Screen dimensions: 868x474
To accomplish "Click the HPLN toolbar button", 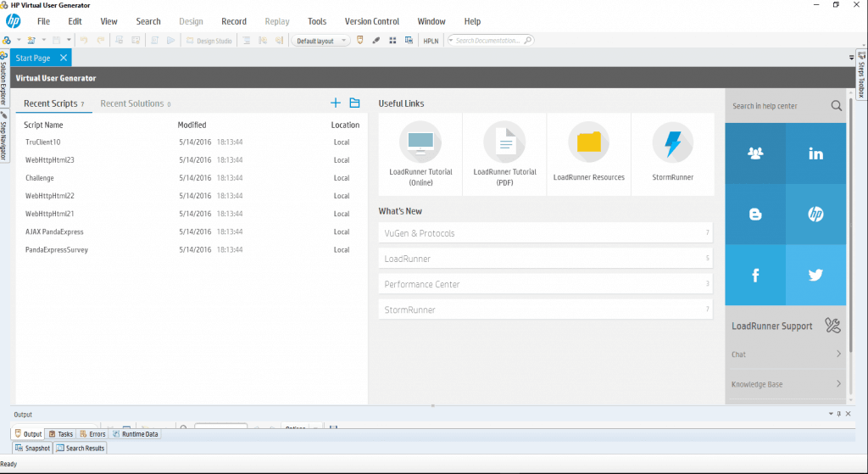I will coord(431,41).
